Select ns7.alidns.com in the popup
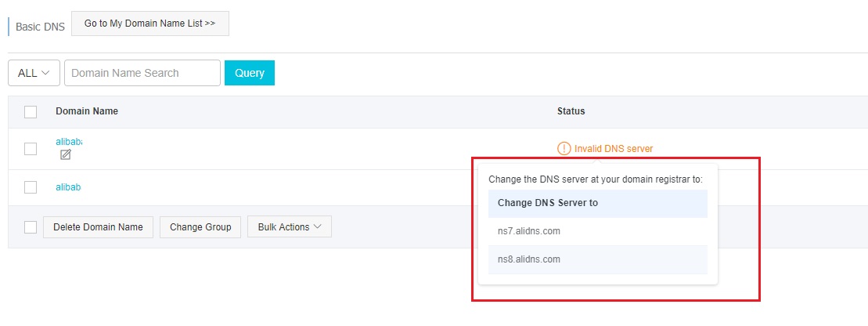Screen dimensions: 868x326 point(529,231)
